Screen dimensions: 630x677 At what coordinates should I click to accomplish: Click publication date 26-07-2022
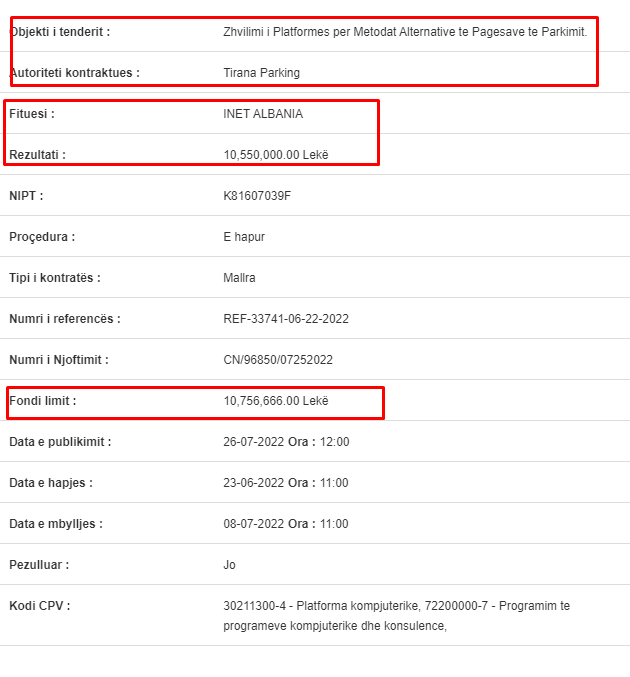[x=253, y=442]
